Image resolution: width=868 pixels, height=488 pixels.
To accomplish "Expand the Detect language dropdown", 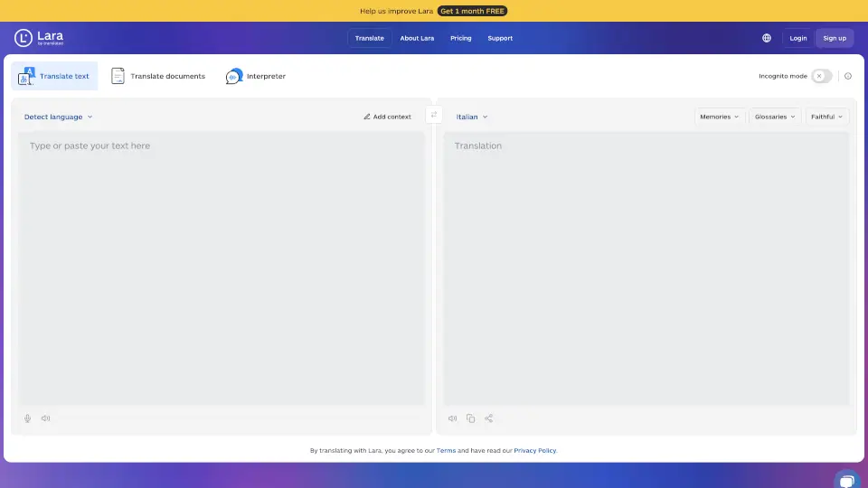I will (59, 117).
